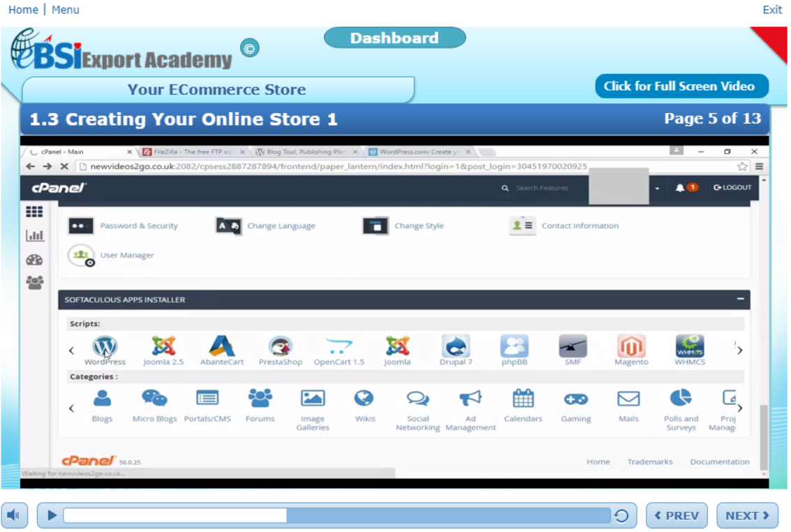Open the Menu link at top
The height and width of the screenshot is (532, 791).
pos(65,10)
